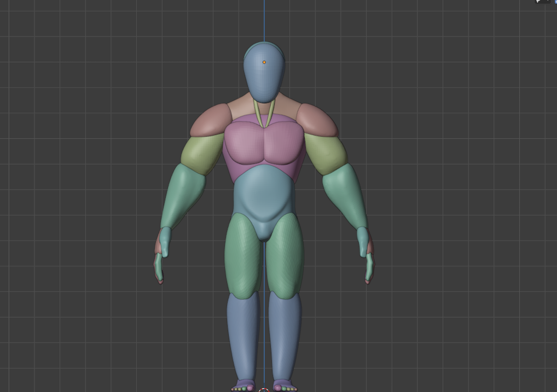Click the dark popup box at the top edge
Screen dimensions: 557x392
point(542,3)
